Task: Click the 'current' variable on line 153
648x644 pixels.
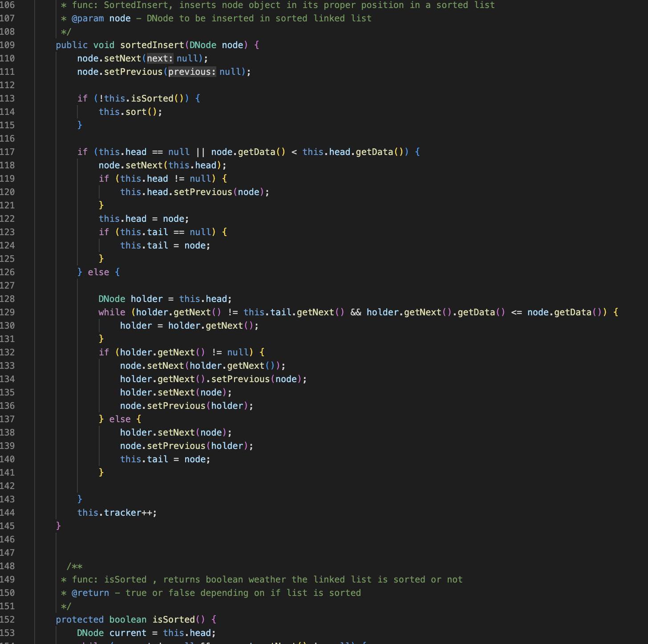Action: (128, 633)
